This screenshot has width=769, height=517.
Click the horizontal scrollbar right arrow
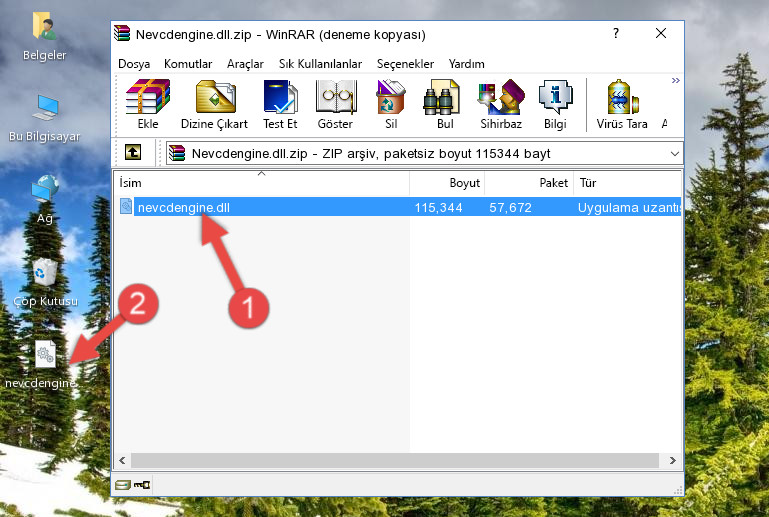click(672, 460)
